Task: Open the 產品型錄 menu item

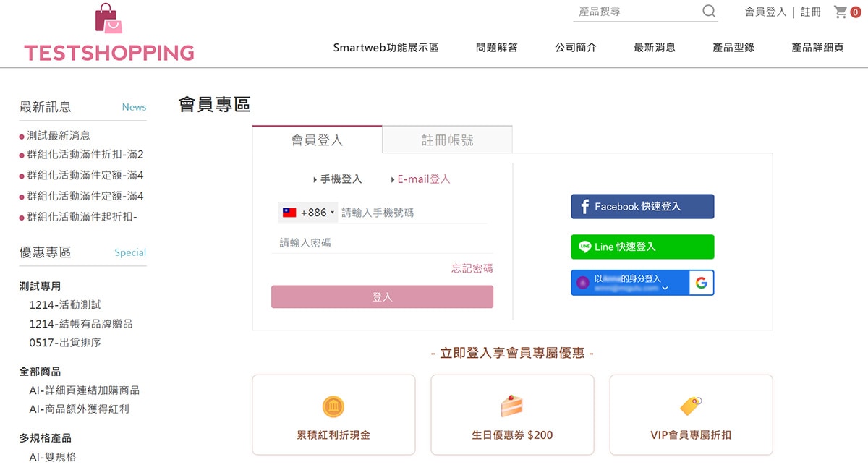Action: pos(733,48)
